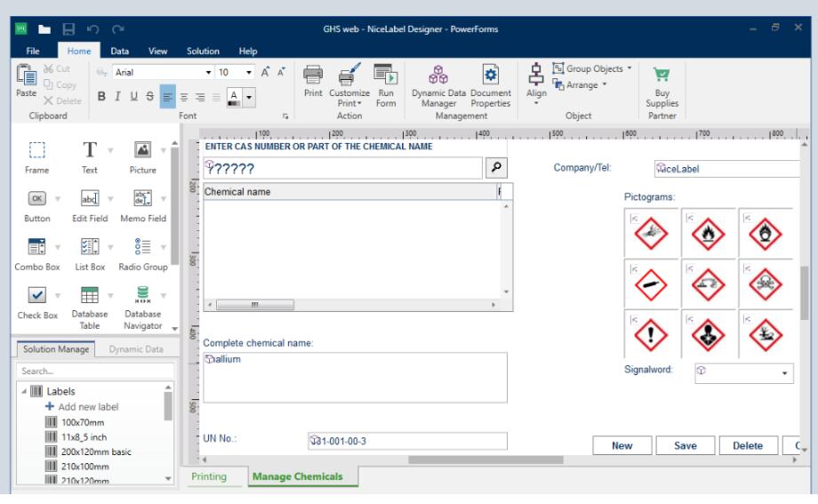Align text right
This screenshot has height=504, width=818.
pyautogui.click(x=200, y=97)
